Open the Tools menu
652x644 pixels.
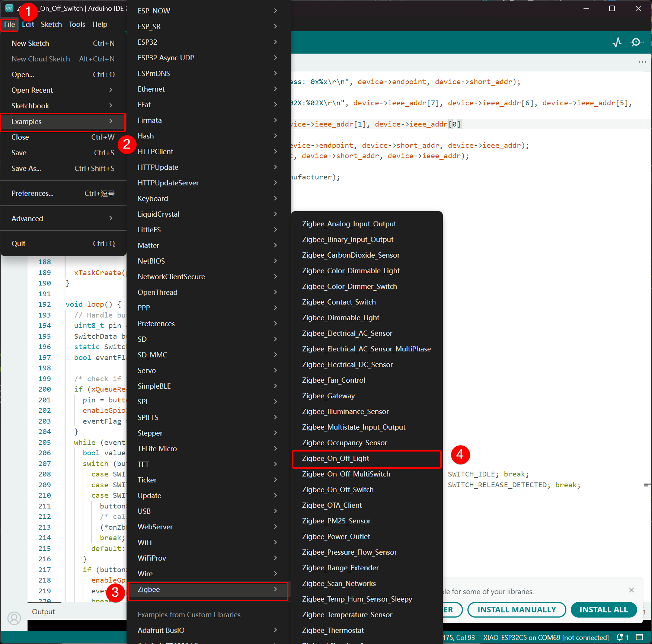(x=77, y=24)
